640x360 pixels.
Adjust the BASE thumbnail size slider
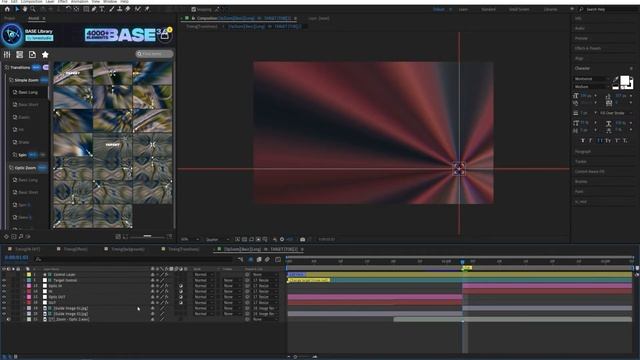(x=147, y=236)
